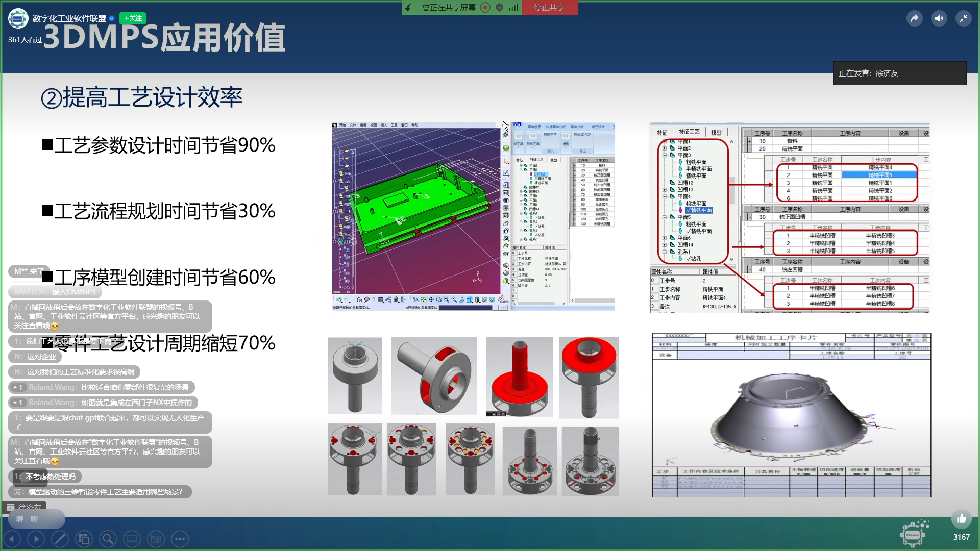Screen dimensions: 980x551
Task: Open the slide thumbnails overview icon
Action: point(84,539)
